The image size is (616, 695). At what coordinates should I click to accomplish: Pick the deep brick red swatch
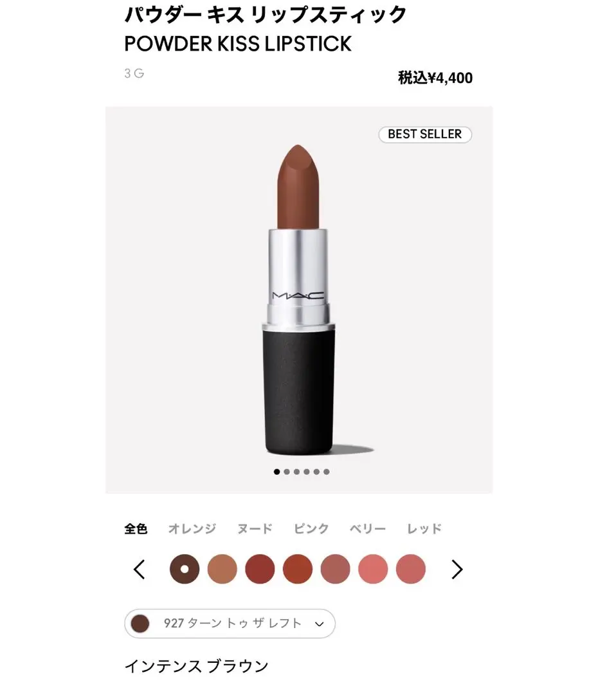260,569
